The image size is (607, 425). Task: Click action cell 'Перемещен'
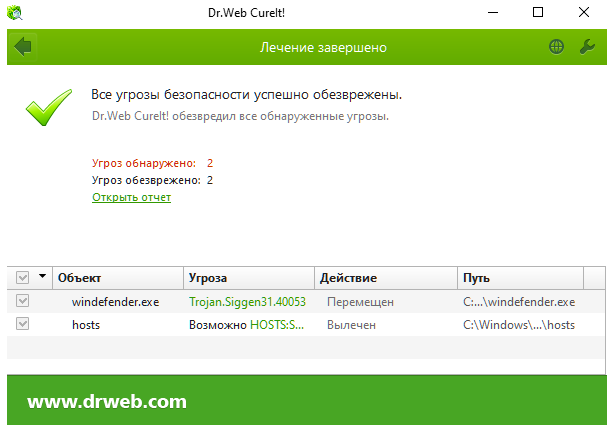pyautogui.click(x=360, y=302)
